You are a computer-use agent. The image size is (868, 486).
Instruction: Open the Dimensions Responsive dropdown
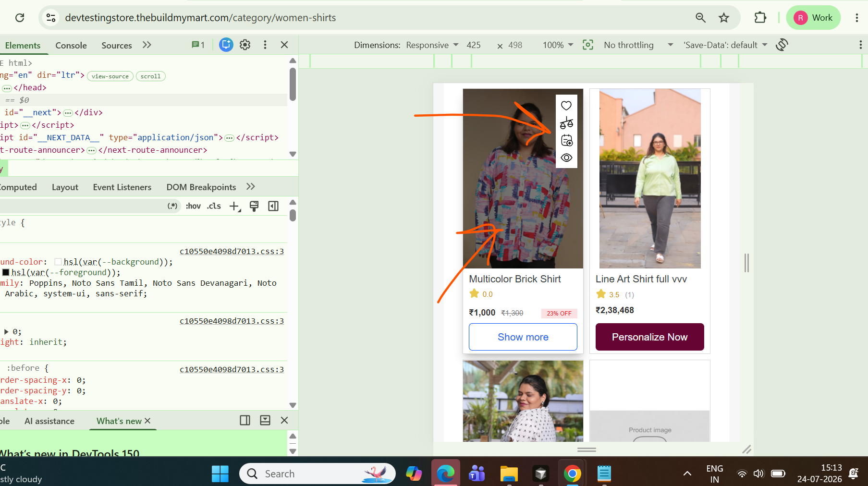432,45
